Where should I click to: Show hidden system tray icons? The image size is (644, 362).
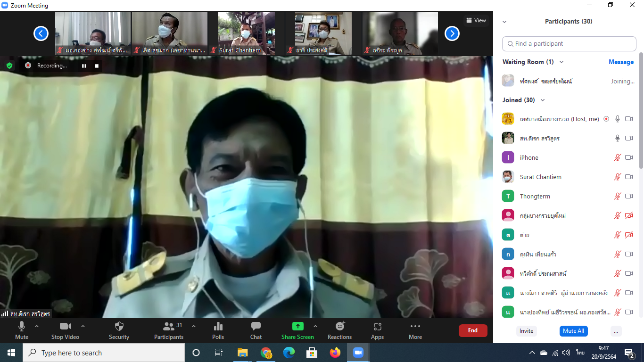pyautogui.click(x=532, y=353)
